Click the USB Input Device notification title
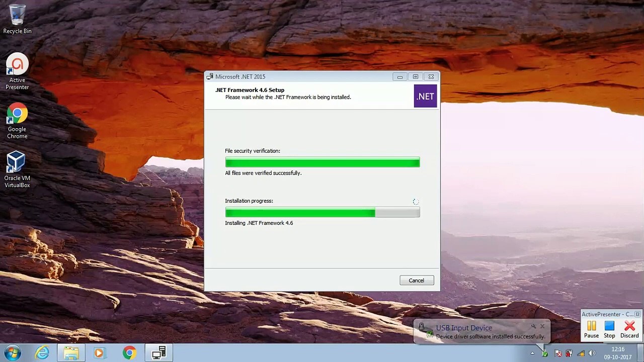The height and width of the screenshot is (362, 644). pos(464,328)
